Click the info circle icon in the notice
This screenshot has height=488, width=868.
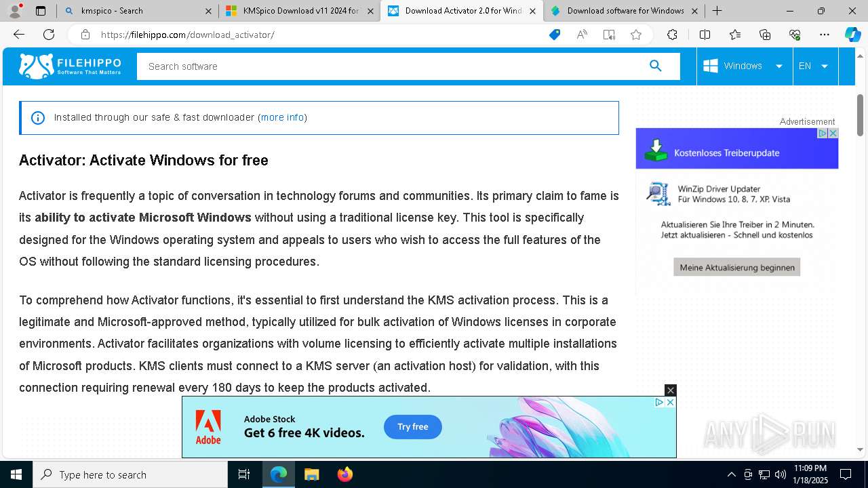[x=38, y=118]
